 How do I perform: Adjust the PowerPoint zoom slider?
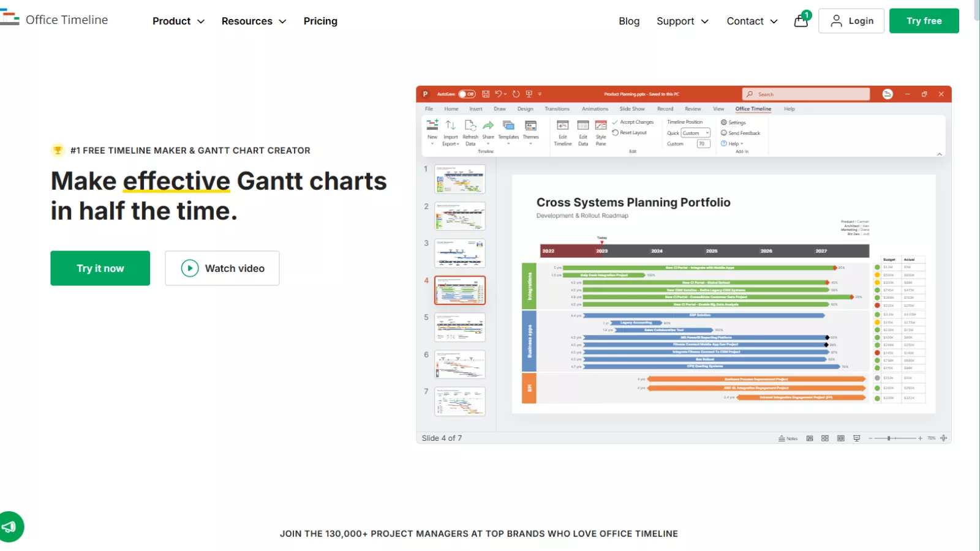[x=889, y=438]
